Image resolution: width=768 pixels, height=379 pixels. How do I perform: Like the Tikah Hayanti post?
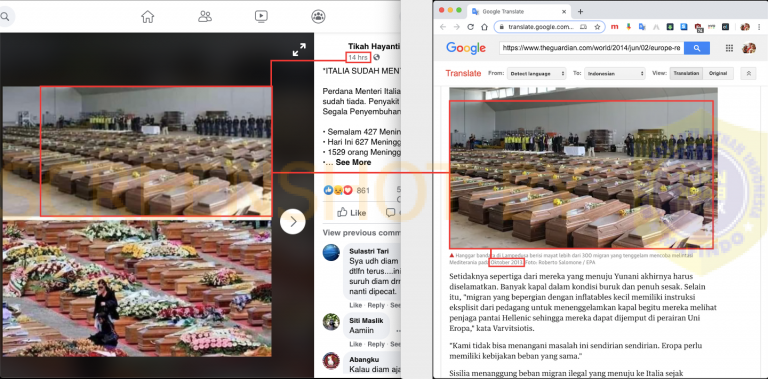coord(352,213)
